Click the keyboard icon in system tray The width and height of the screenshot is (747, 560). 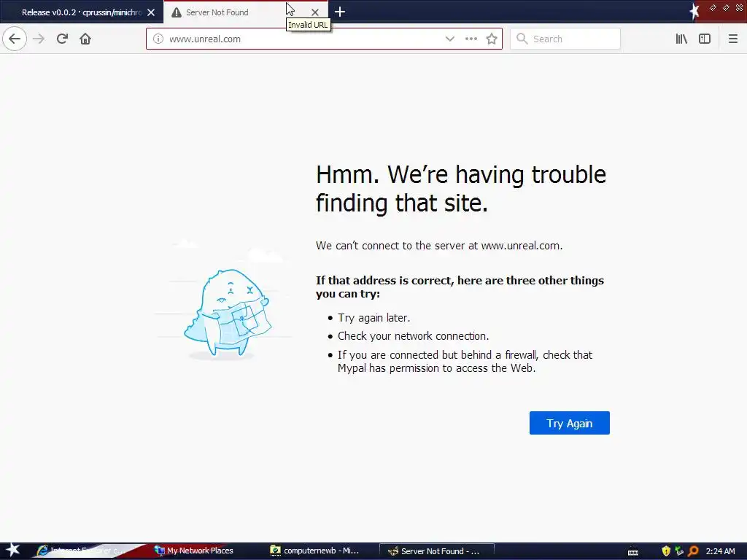[633, 552]
